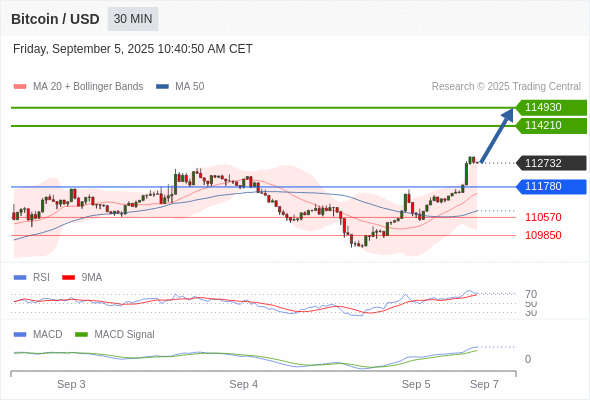590x400 pixels.
Task: Click the 9MA red legend swatch
Action: 68,278
